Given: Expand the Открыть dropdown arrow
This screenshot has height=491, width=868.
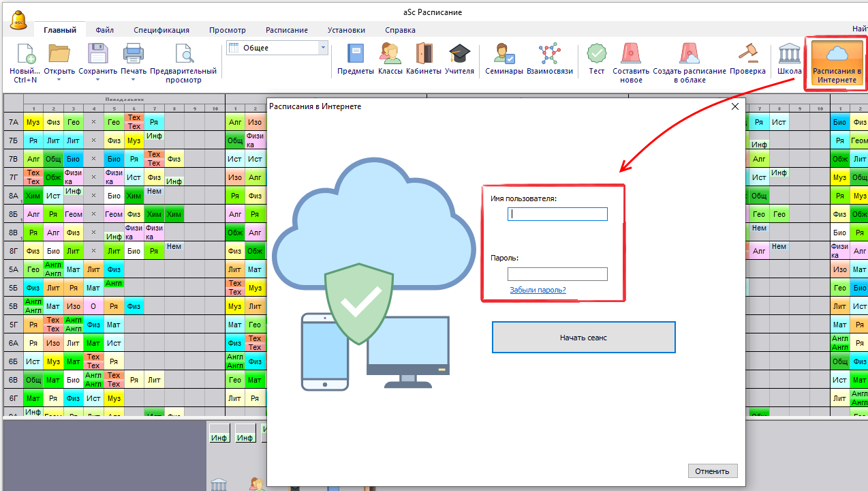Looking at the screenshot, I should [59, 80].
